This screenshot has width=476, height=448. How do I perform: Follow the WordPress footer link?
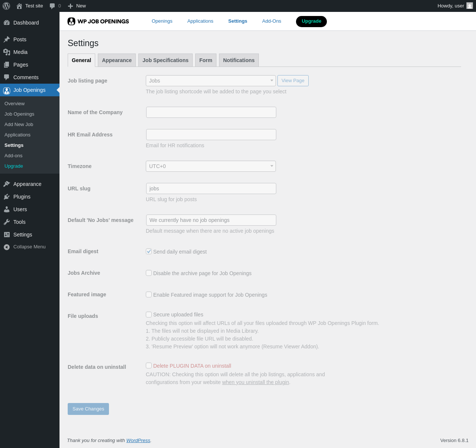[x=138, y=441]
